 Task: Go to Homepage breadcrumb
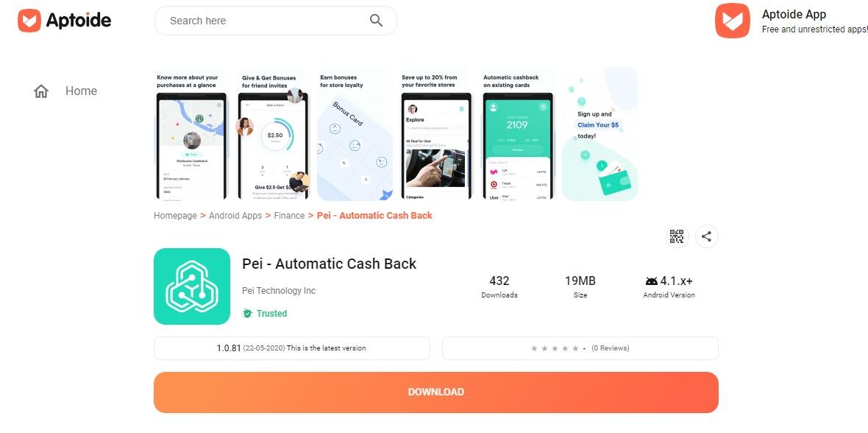click(175, 216)
